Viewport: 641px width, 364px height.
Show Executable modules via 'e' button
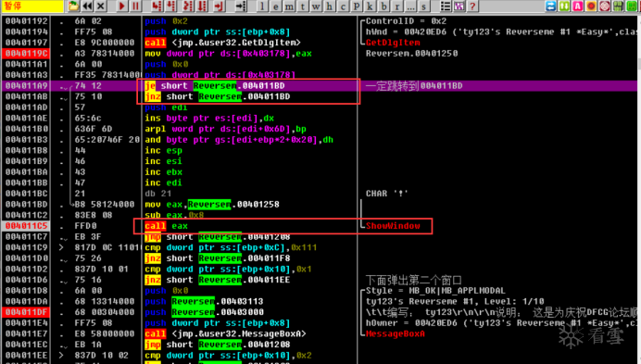[276, 6]
